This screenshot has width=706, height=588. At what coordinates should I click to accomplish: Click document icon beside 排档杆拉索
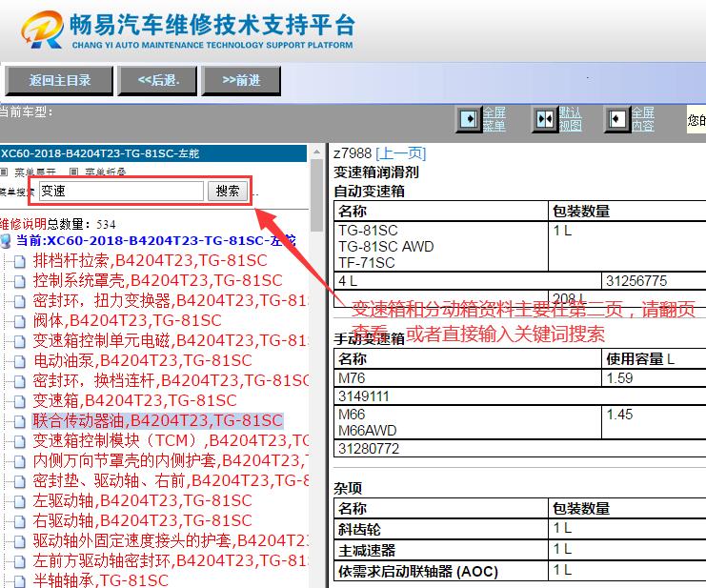19,261
